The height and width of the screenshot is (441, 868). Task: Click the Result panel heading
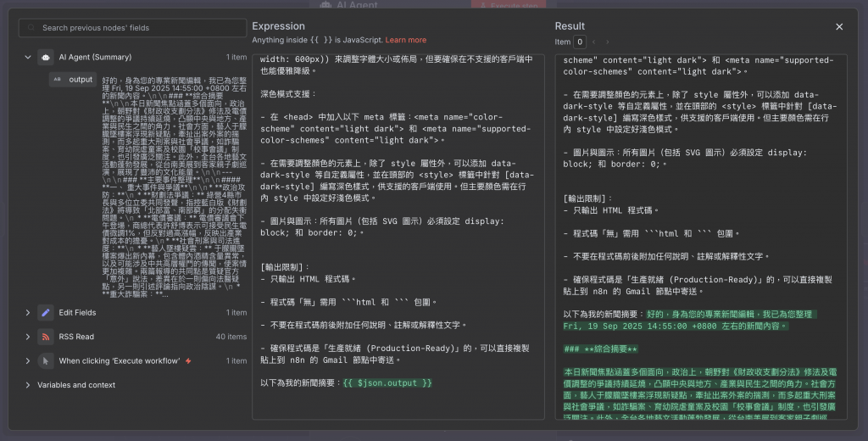(570, 26)
